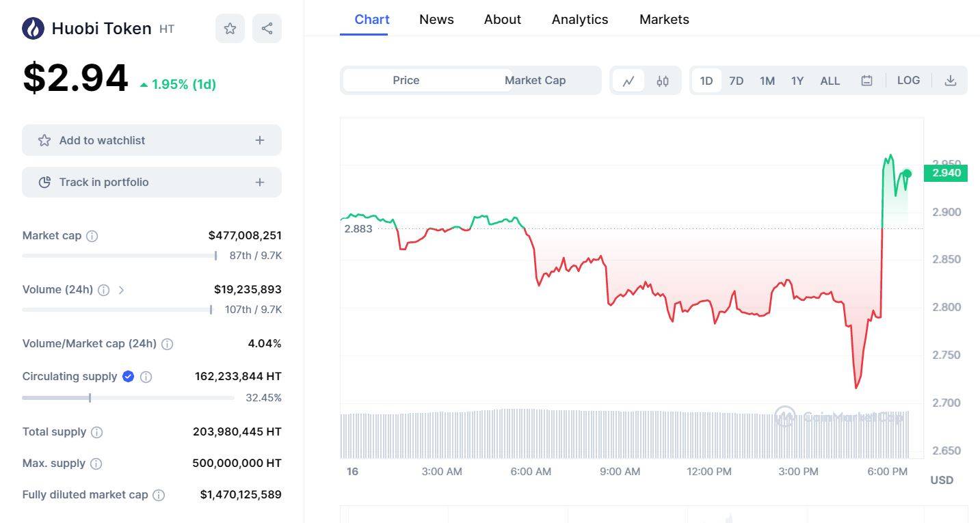
Task: Open the custom date range calendar
Action: click(x=866, y=81)
